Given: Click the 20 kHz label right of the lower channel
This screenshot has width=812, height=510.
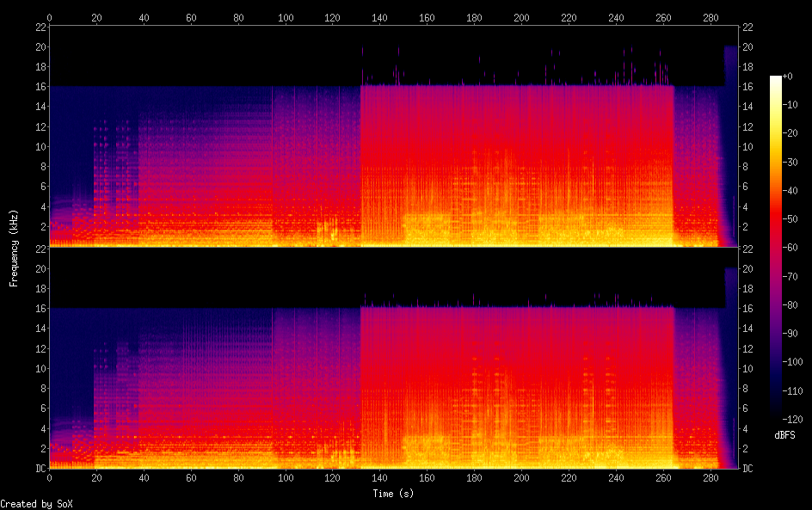Looking at the screenshot, I should [x=748, y=268].
